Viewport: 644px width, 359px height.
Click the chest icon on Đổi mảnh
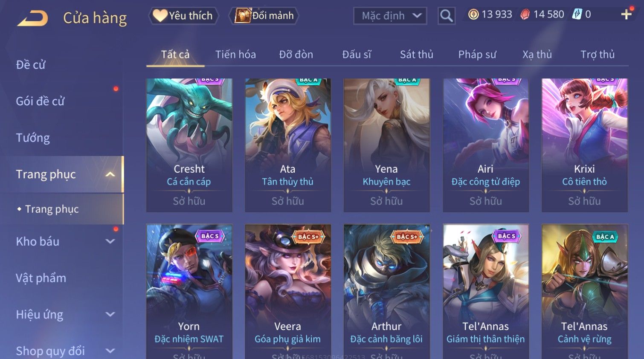(242, 16)
